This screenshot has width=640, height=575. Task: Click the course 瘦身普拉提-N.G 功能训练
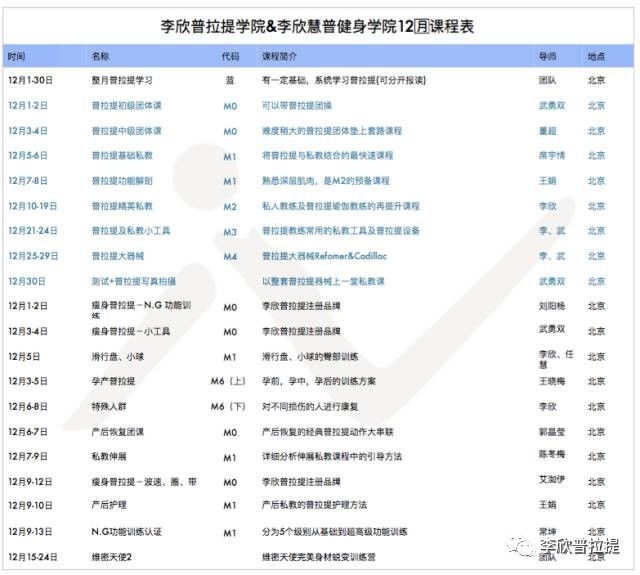pos(141,309)
